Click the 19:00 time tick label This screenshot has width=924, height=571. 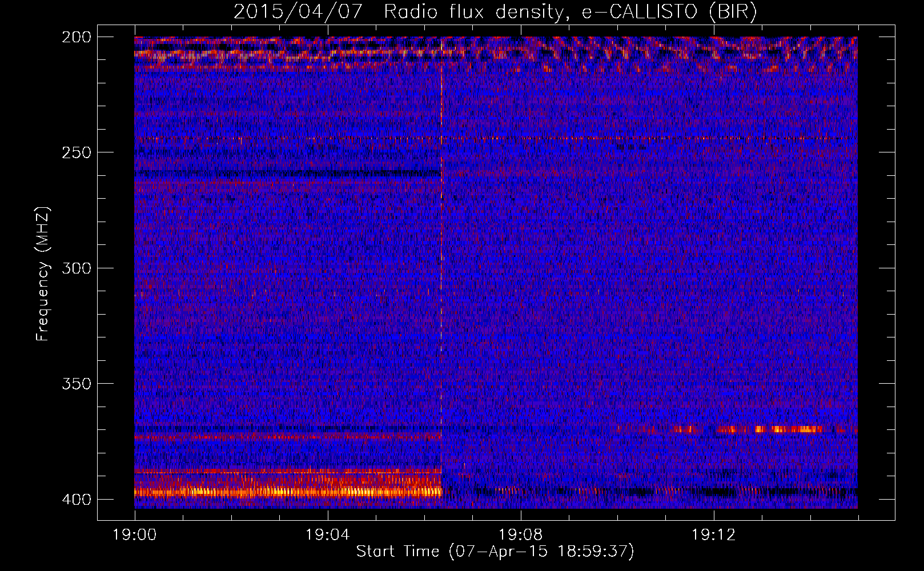pos(135,535)
